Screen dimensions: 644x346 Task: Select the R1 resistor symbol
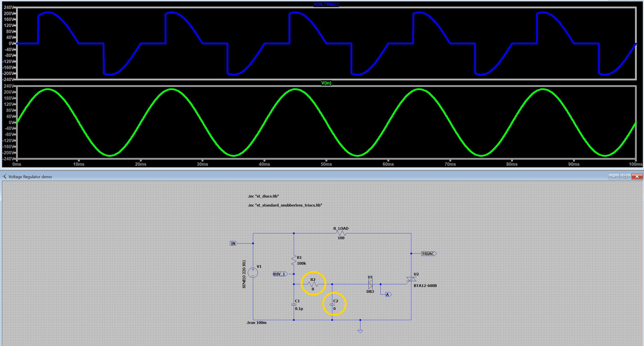pos(294,260)
